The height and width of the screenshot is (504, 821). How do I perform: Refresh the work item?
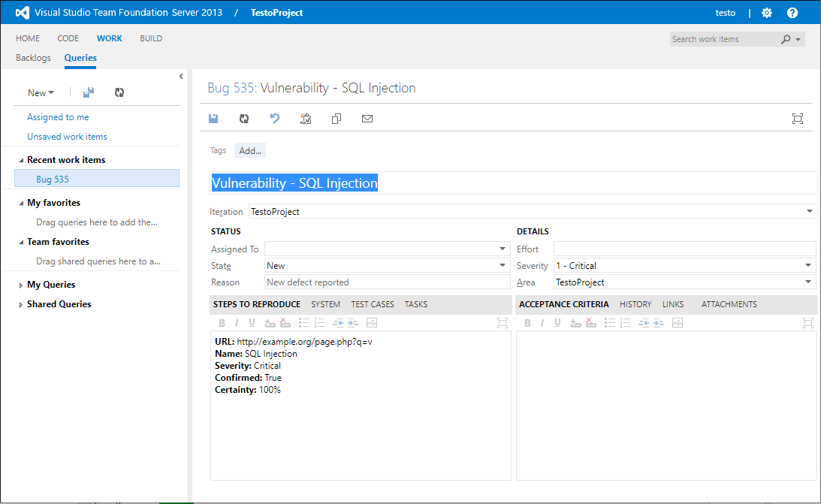pyautogui.click(x=243, y=119)
